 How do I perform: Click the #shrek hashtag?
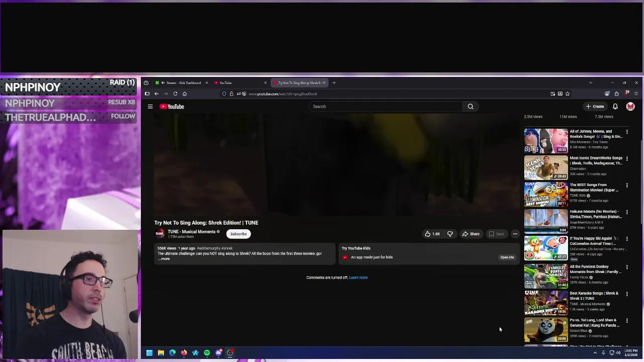pos(226,248)
